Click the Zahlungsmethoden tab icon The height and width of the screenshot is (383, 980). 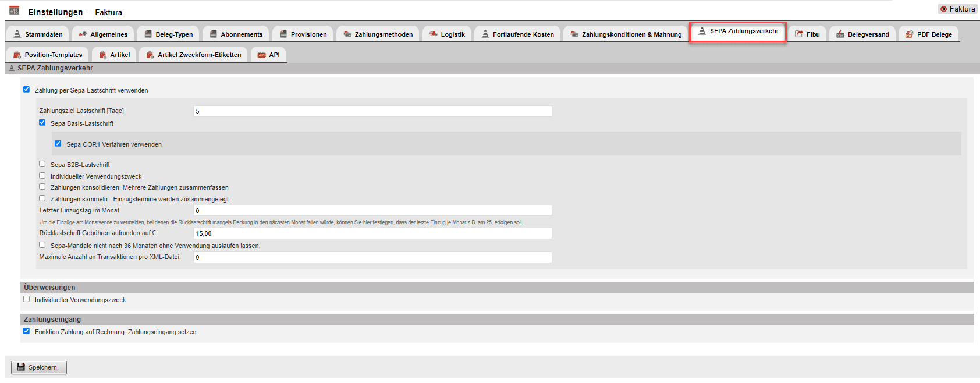tap(347, 34)
